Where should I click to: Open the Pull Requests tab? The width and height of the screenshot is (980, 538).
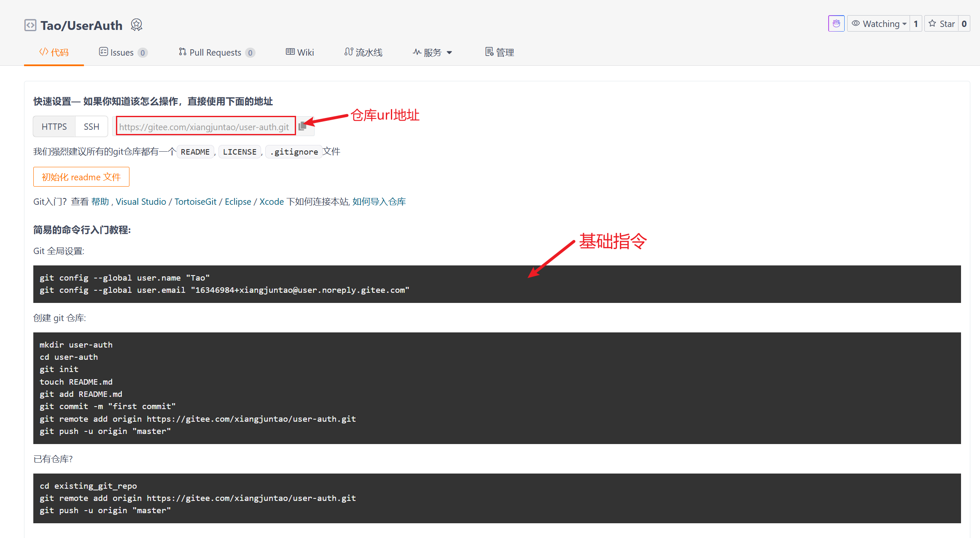point(216,52)
